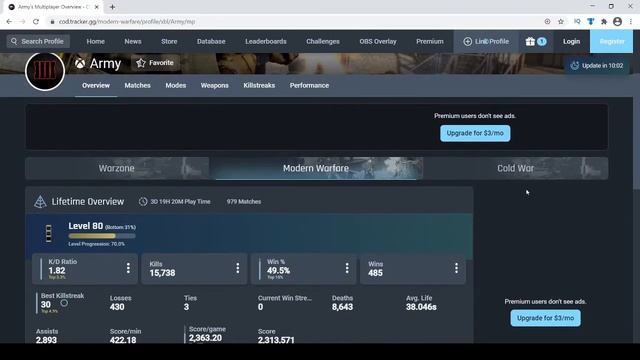
Task: Close the Army's Multiplayer Overview tab
Action: (x=97, y=7)
